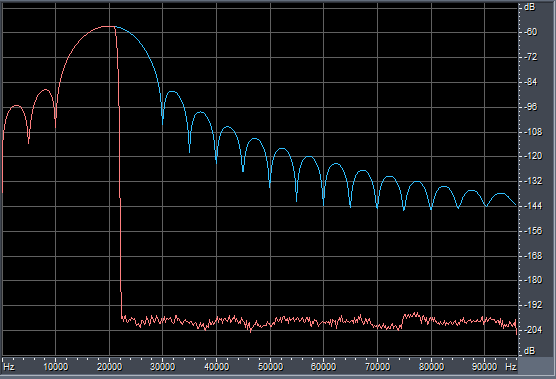Click the 30000 Hz frequency axis label
Viewport: 556px width, 379px height.
tap(163, 367)
